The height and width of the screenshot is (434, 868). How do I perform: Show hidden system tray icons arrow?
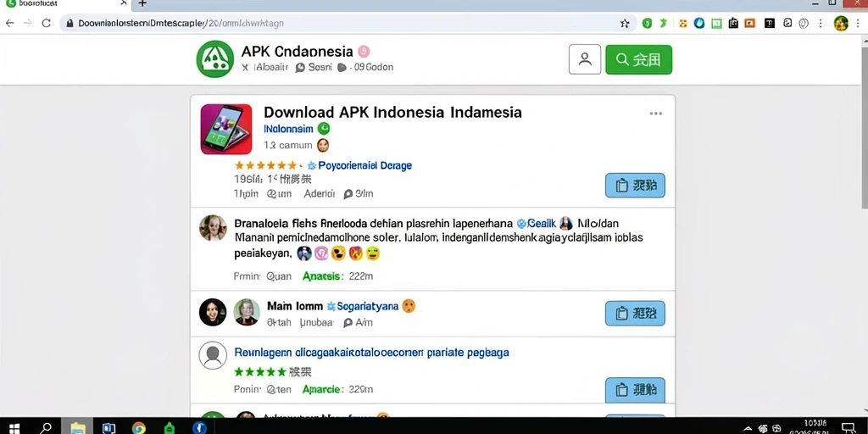click(748, 428)
